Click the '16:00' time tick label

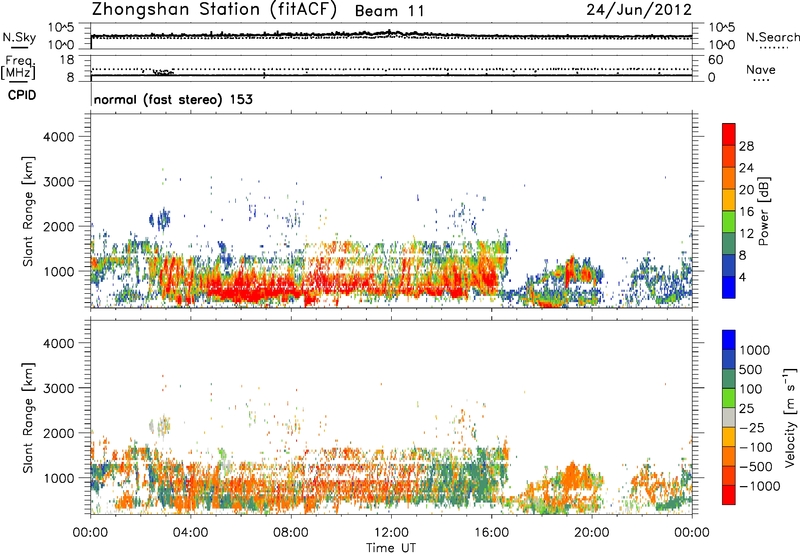pyautogui.click(x=491, y=533)
